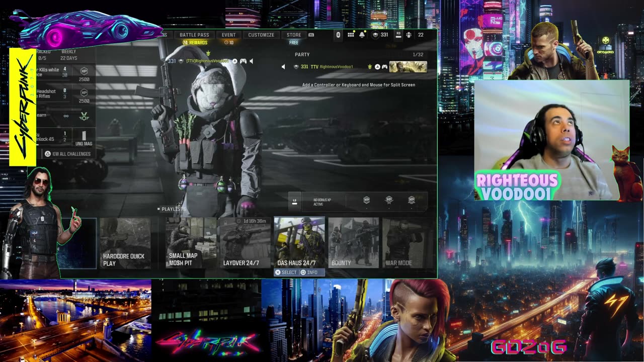Click Info under Das Haus 24/7

(x=309, y=273)
